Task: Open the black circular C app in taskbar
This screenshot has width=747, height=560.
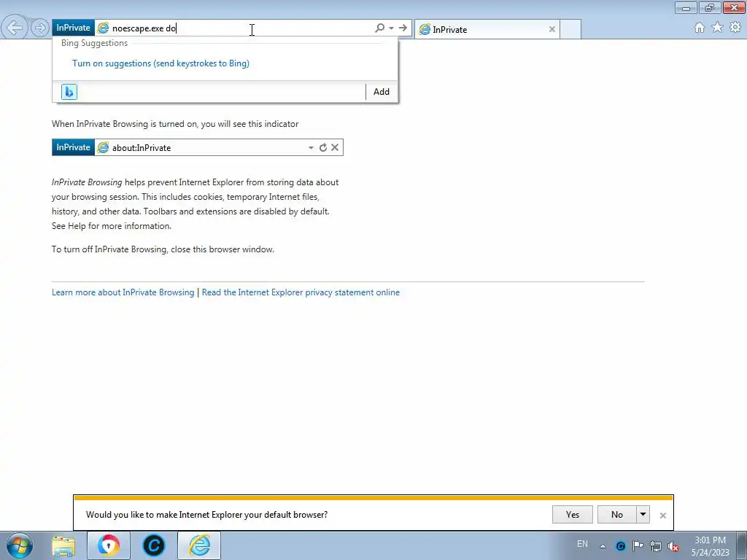Action: pyautogui.click(x=153, y=545)
